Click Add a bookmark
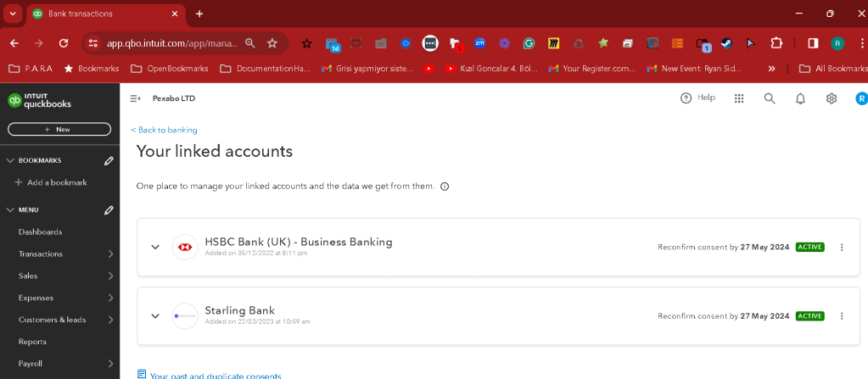Image resolution: width=868 pixels, height=379 pixels. coord(50,182)
